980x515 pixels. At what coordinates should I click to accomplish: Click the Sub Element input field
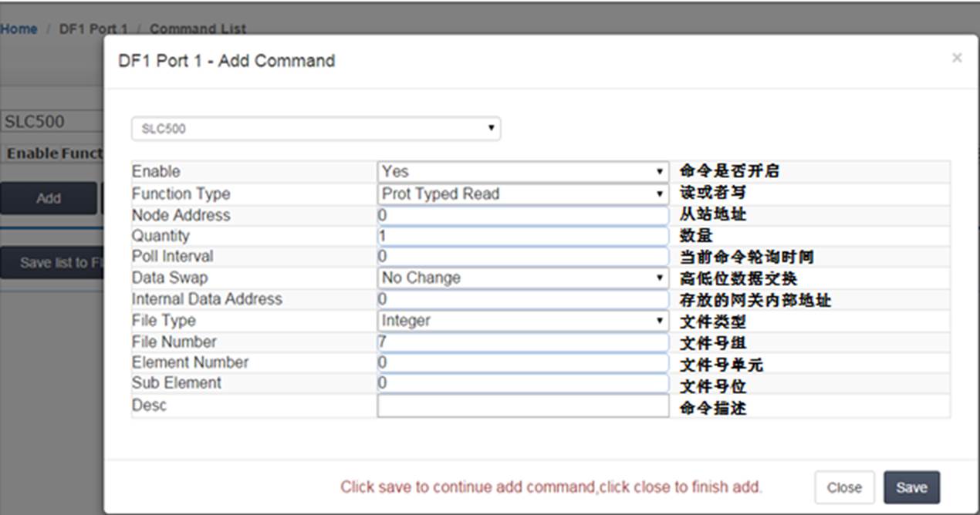tap(523, 383)
